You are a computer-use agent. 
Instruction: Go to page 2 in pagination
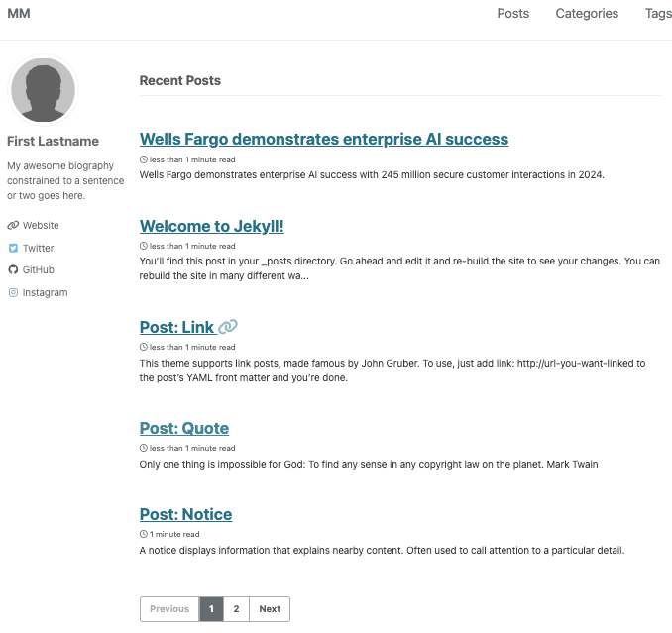point(236,609)
